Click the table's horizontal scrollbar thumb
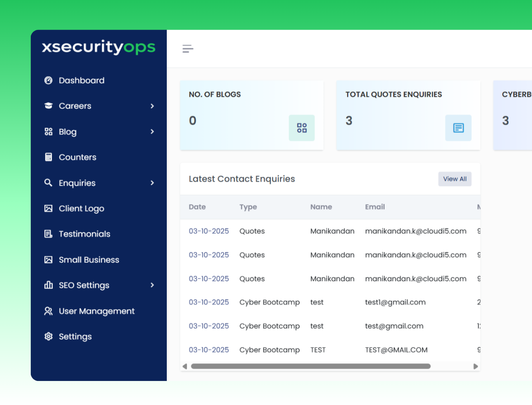This screenshot has width=532, height=405. 311,366
